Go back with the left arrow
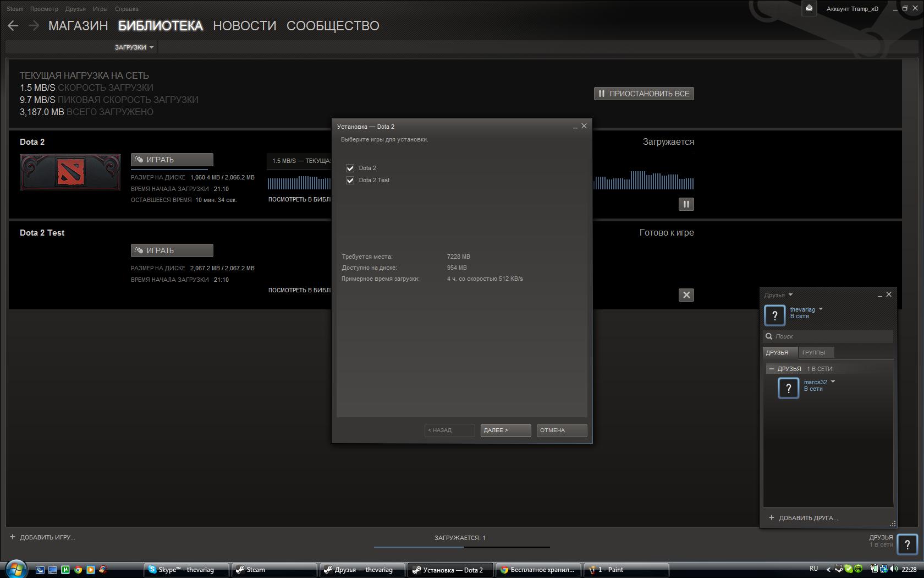Image resolution: width=924 pixels, height=578 pixels. [x=13, y=26]
